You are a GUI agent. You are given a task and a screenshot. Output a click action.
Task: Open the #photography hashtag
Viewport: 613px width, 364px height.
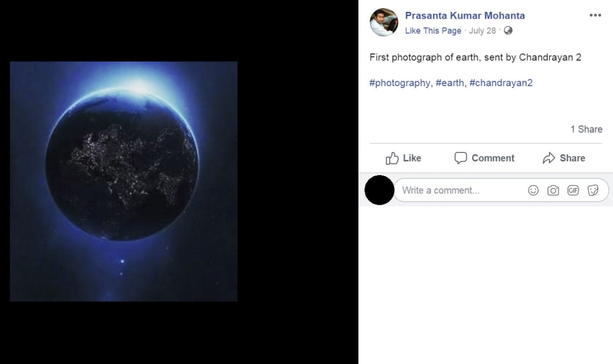tap(399, 83)
